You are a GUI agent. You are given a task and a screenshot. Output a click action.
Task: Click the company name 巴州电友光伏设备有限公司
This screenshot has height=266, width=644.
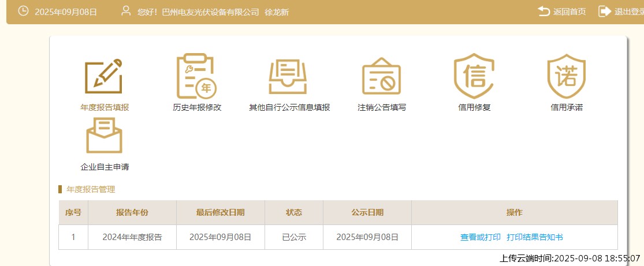click(211, 12)
